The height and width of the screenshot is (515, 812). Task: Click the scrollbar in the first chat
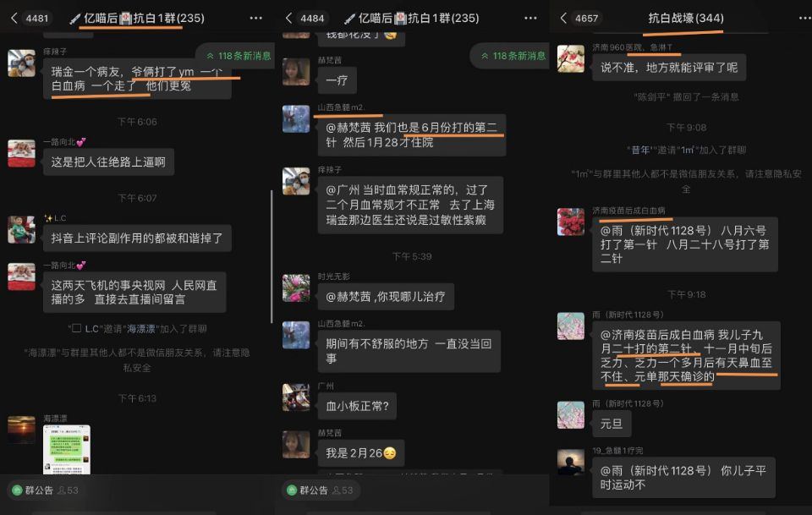[x=272, y=257]
